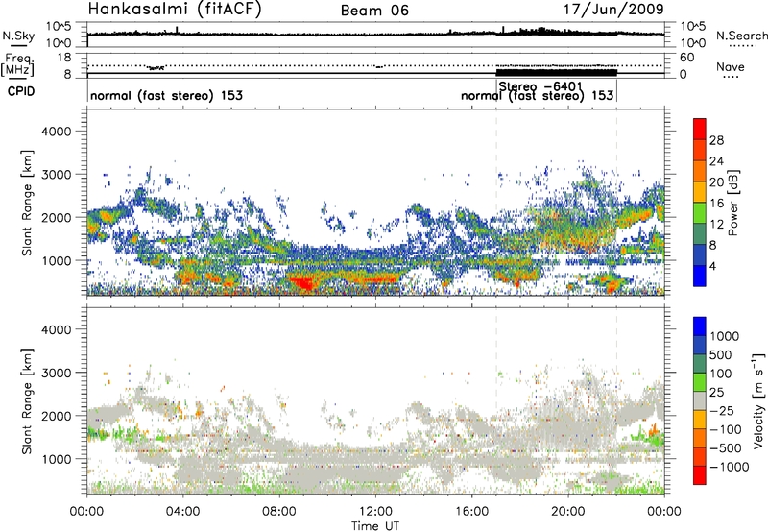Click the 'Slant Range [km]' label of velocity panel
The width and height of the screenshot is (768, 532).
(x=27, y=401)
